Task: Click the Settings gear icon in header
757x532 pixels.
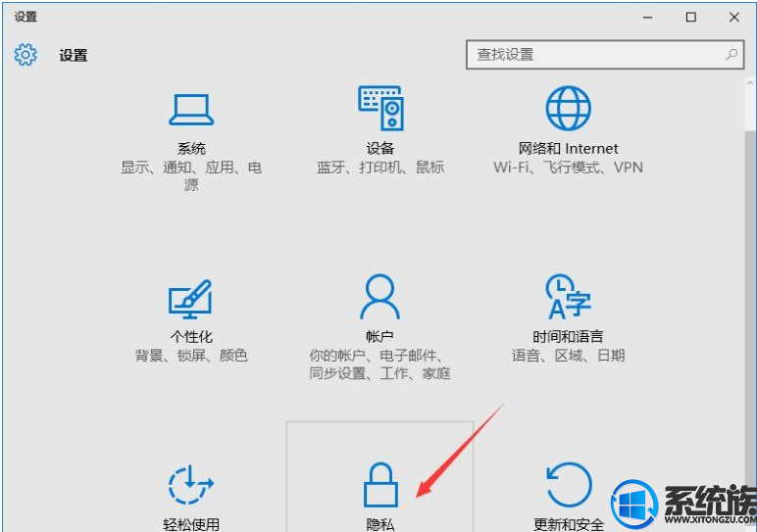Action: (25, 55)
